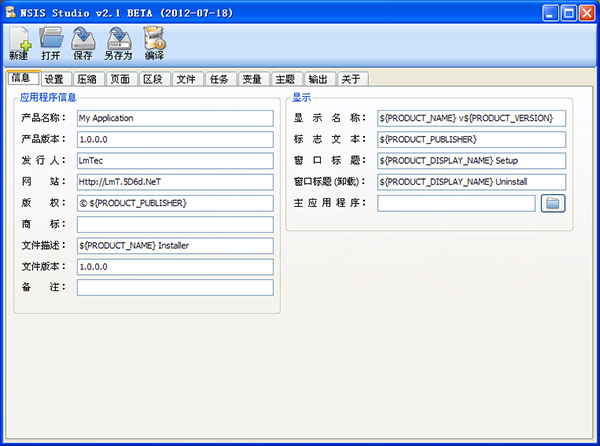The height and width of the screenshot is (446, 600).
Task: Select the 文件版本 field
Action: pos(175,267)
